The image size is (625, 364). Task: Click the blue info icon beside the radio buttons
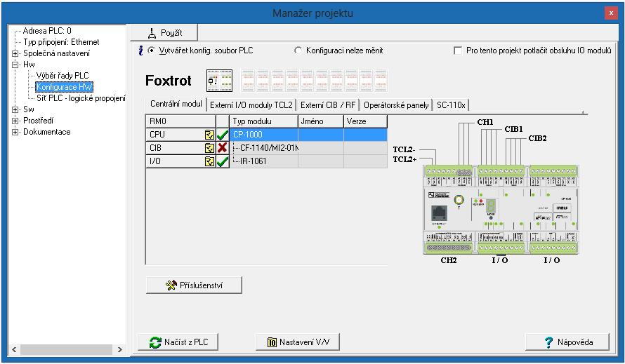(140, 50)
